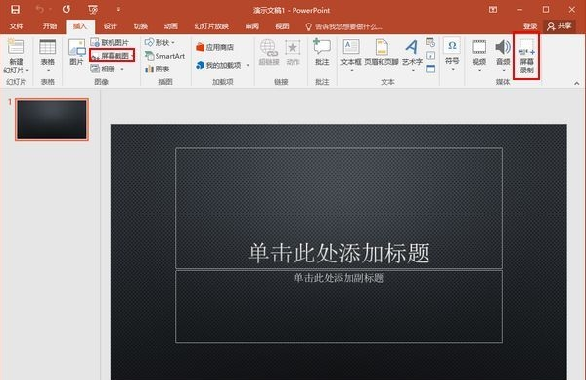
Task: Switch to the 设计 (Design) tab
Action: pyautogui.click(x=111, y=26)
